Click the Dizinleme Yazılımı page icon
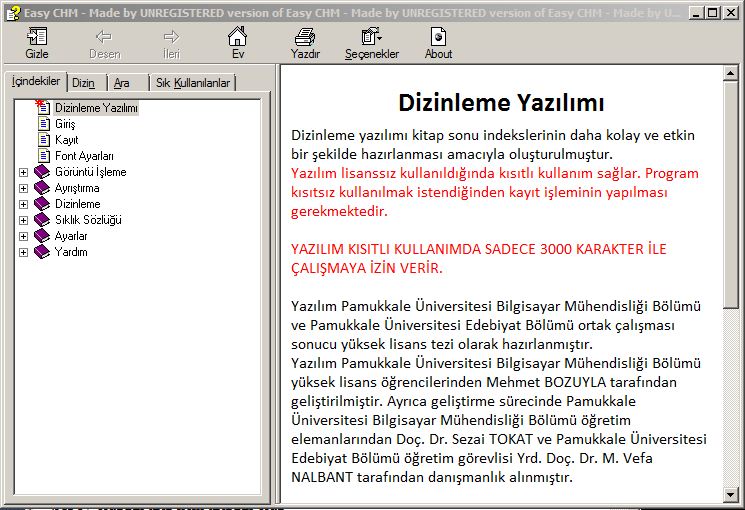The image size is (745, 510). 43,107
